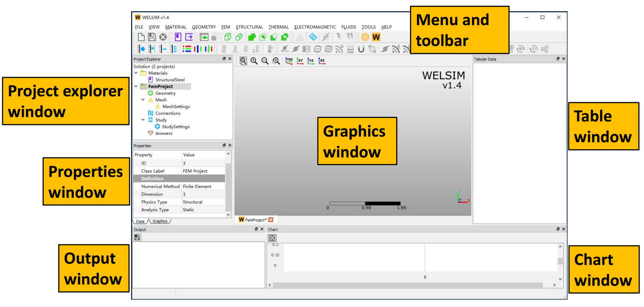Select Answers in the project tree
The width and height of the screenshot is (644, 307).
tap(164, 134)
